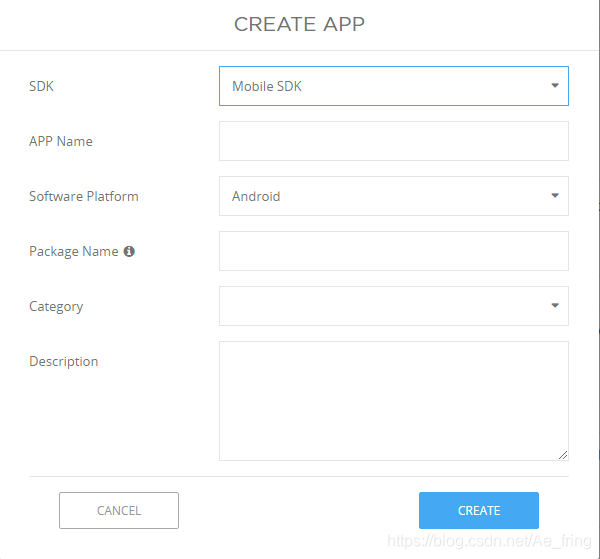Viewport: 600px width, 559px height.
Task: Click the APP Name input field
Action: pyautogui.click(x=394, y=141)
